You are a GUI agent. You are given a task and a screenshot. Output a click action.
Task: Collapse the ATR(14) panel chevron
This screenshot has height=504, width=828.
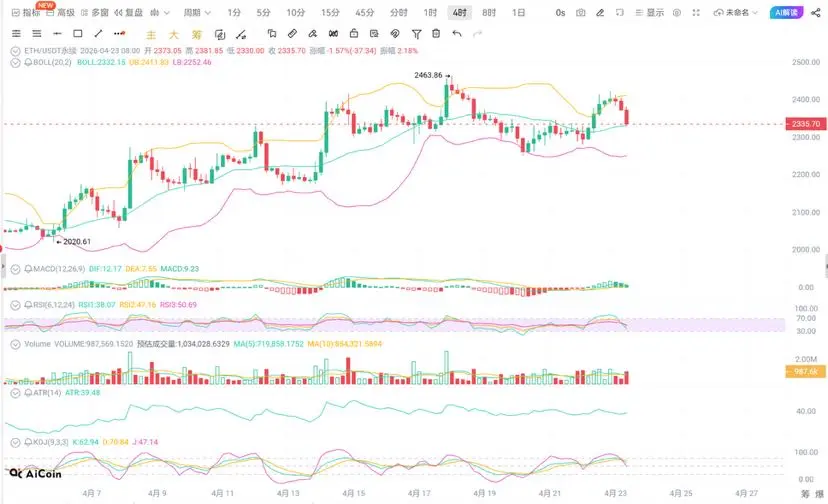(x=15, y=393)
